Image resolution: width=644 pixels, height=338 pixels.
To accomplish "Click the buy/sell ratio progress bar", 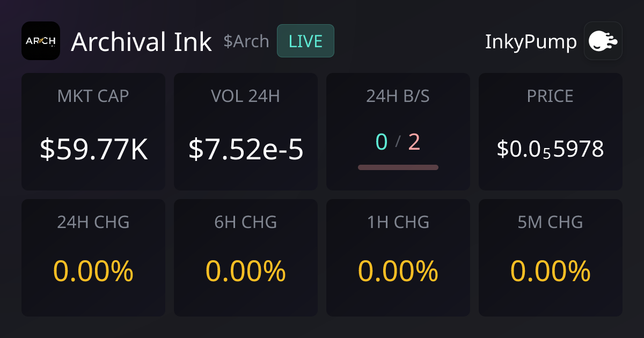I will 398,167.
